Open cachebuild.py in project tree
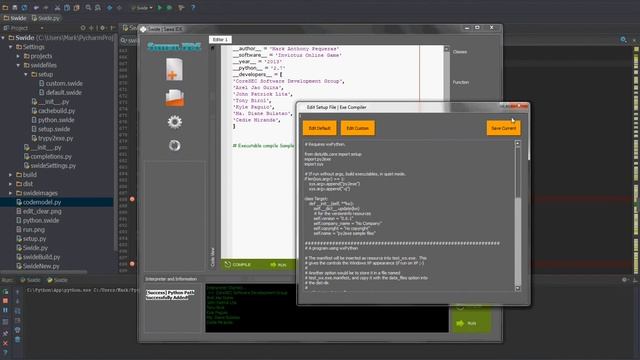640x360 pixels. [53, 111]
